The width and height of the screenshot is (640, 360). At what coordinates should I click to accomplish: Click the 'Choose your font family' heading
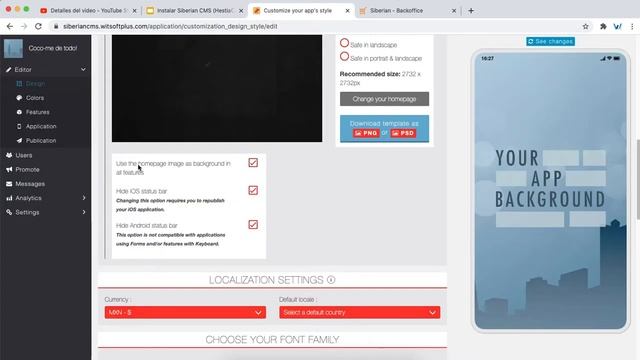pyautogui.click(x=272, y=340)
